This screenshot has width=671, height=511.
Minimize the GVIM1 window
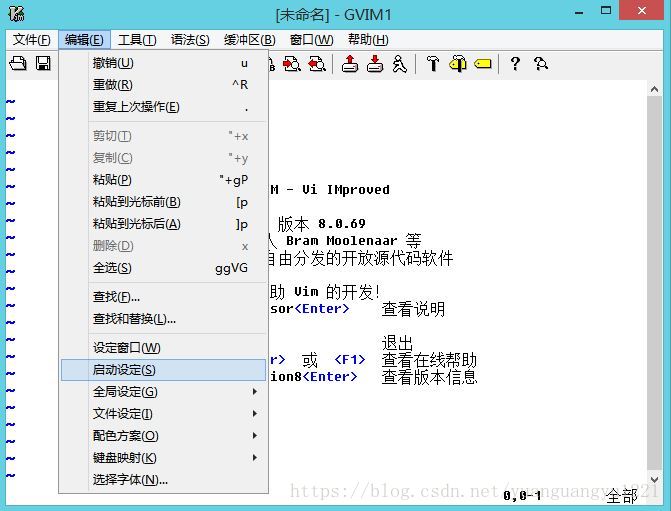(579, 12)
